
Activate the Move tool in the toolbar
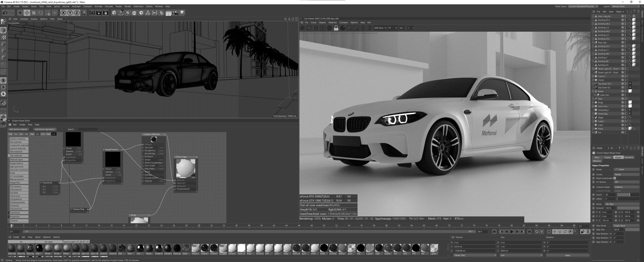click(x=27, y=13)
